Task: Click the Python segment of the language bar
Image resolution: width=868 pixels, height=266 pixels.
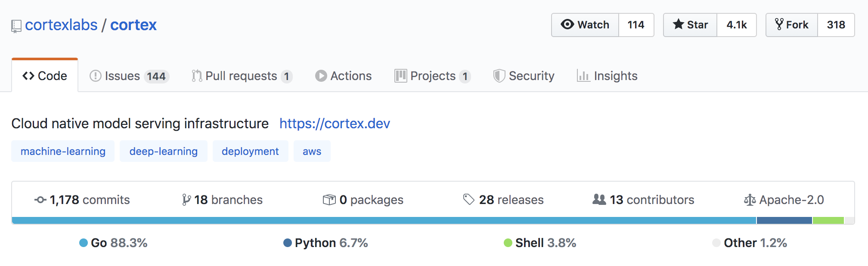Action: pyautogui.click(x=784, y=220)
